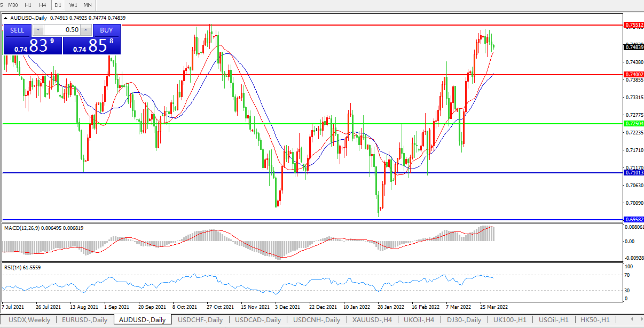Open the EURUSD-,Daily chart tab
The image size is (644, 328).
[84, 320]
